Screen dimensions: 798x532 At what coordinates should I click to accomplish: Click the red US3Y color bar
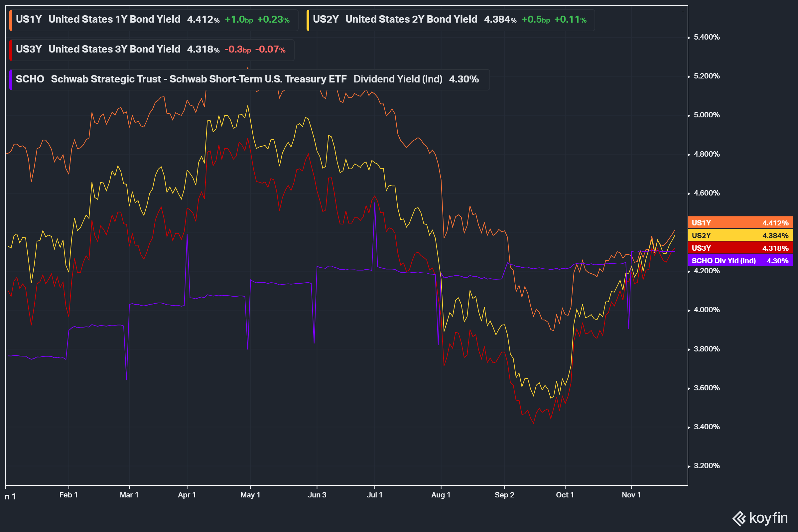(x=11, y=50)
